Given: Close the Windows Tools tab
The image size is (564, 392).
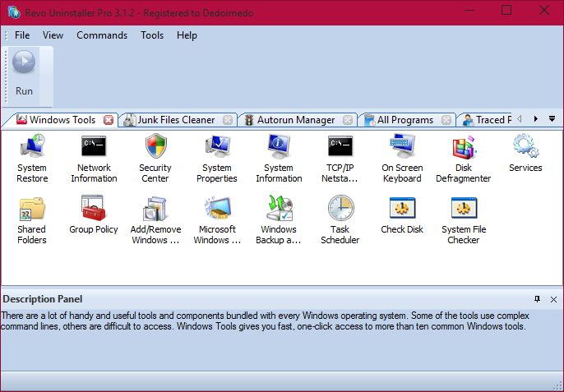Looking at the screenshot, I should (x=109, y=120).
